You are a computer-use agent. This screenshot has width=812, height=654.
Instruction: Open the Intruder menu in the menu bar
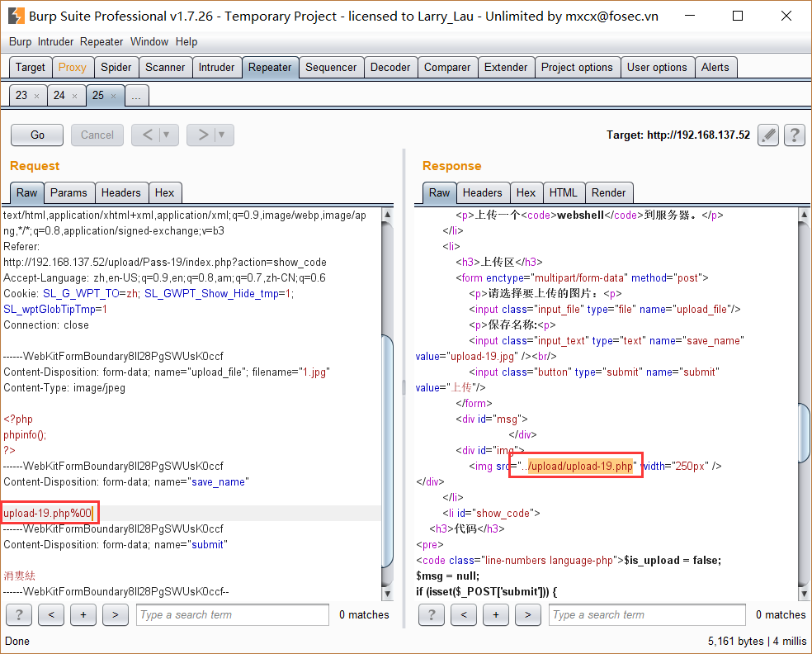tap(55, 42)
